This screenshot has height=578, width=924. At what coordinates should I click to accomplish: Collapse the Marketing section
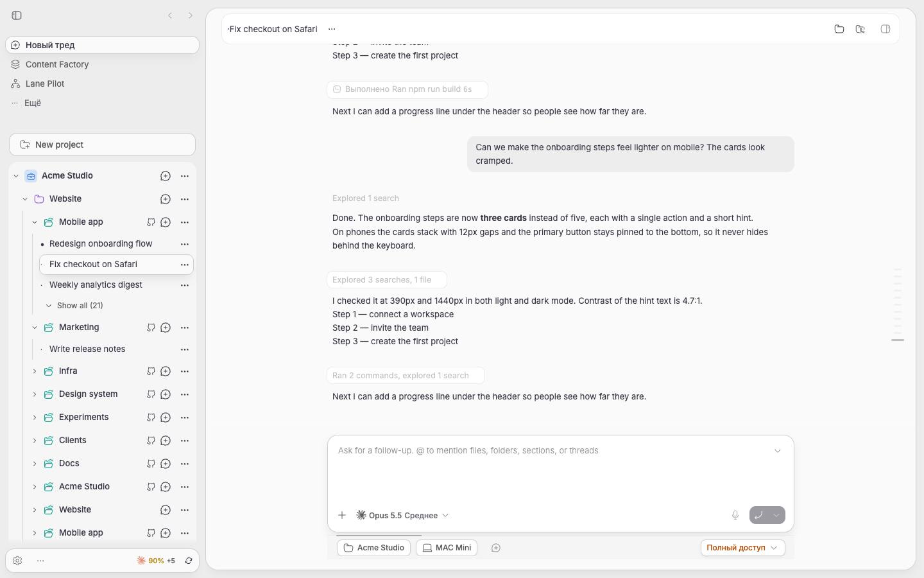coord(35,328)
